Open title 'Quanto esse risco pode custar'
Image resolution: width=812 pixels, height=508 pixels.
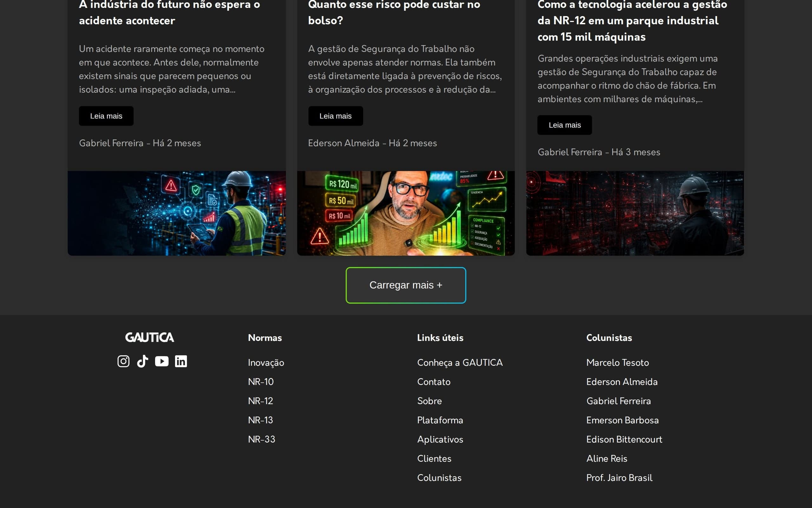(394, 13)
